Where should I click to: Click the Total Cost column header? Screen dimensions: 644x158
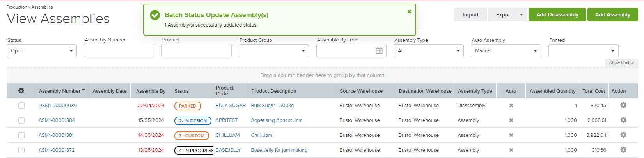(x=594, y=91)
